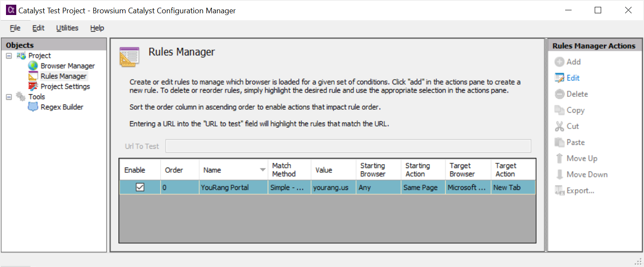The height and width of the screenshot is (267, 644).
Task: Open Project Settings from the Objects panel
Action: pyautogui.click(x=64, y=86)
